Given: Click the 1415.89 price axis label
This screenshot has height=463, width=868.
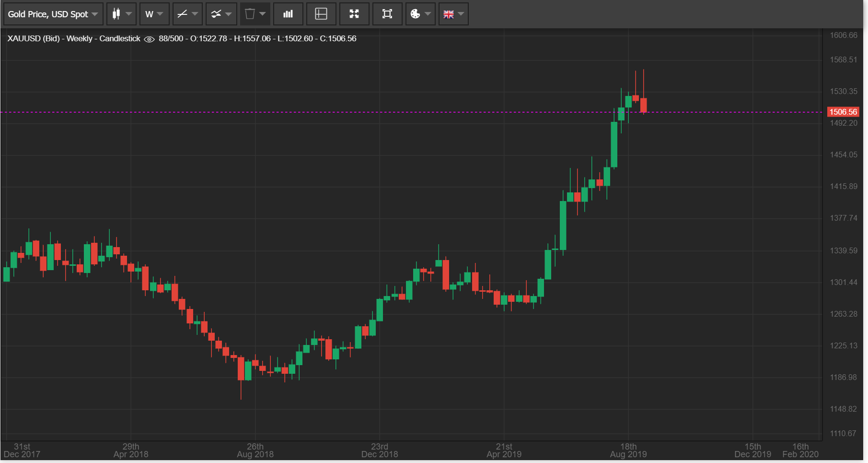Looking at the screenshot, I should 844,186.
